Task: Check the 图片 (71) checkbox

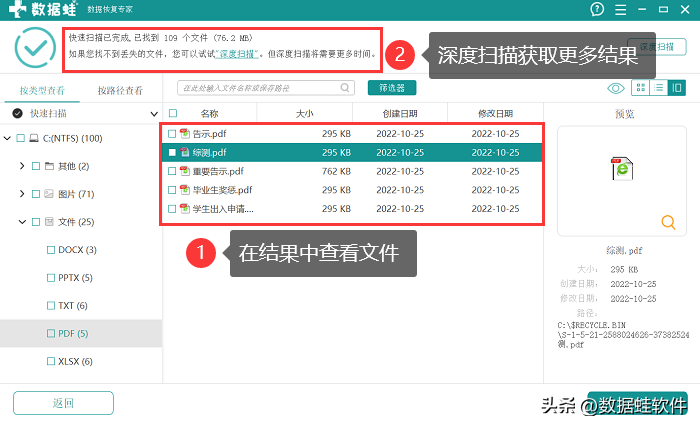Action: (36, 194)
